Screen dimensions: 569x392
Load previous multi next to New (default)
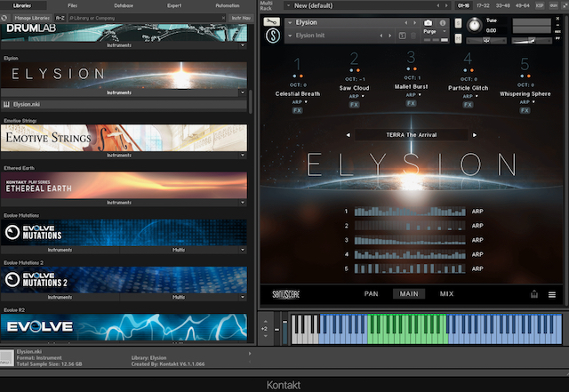tap(438, 5)
